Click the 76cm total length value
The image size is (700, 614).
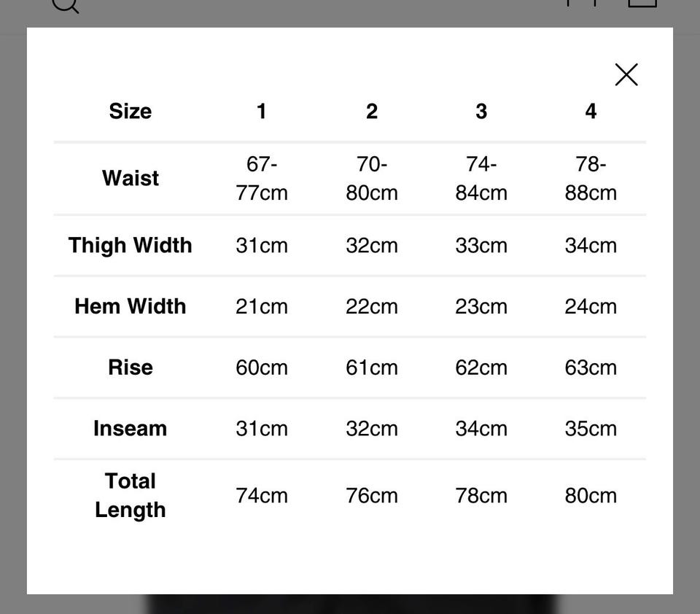pyautogui.click(x=372, y=495)
